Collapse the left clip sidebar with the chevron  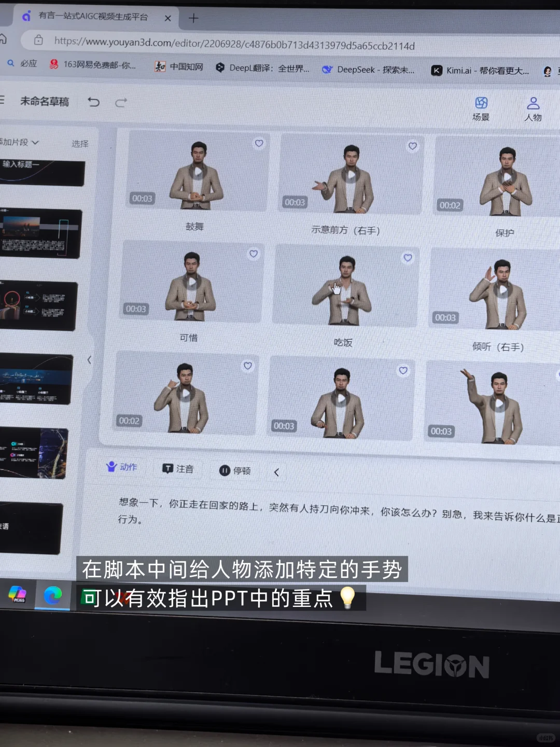click(90, 359)
